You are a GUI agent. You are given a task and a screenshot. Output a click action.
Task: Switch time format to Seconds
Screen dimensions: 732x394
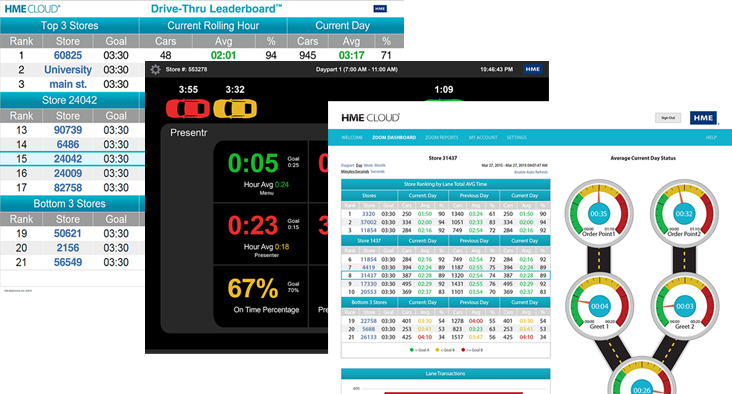[377, 172]
